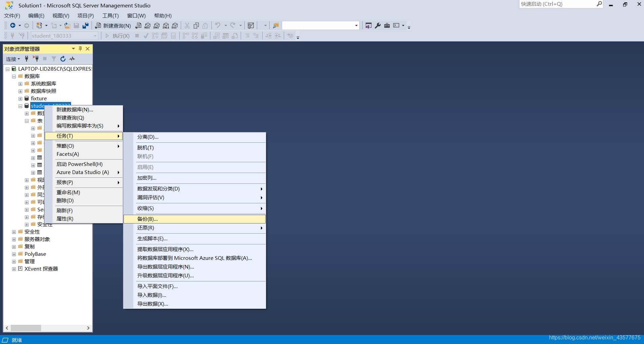This screenshot has height=344, width=644.
Task: Click the MDX query icon
Action: point(147,26)
